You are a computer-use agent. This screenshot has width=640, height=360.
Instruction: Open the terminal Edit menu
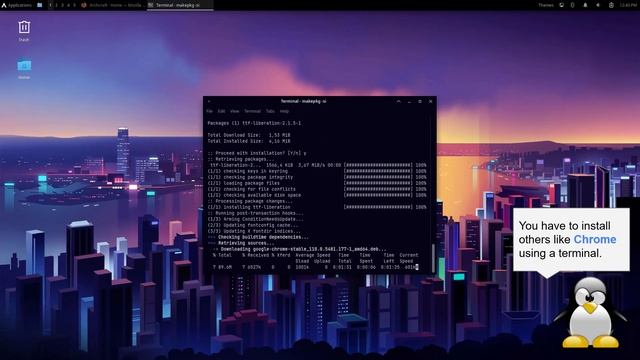click(x=221, y=111)
